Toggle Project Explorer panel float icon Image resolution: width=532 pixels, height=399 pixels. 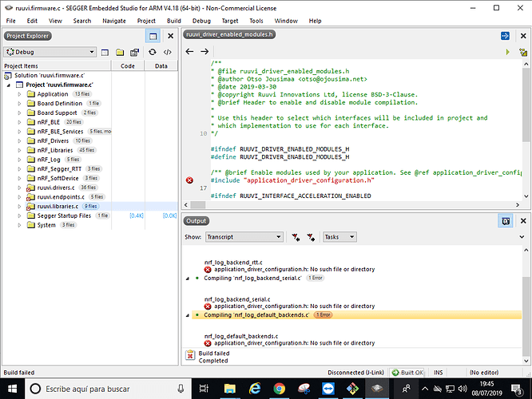[153, 36]
